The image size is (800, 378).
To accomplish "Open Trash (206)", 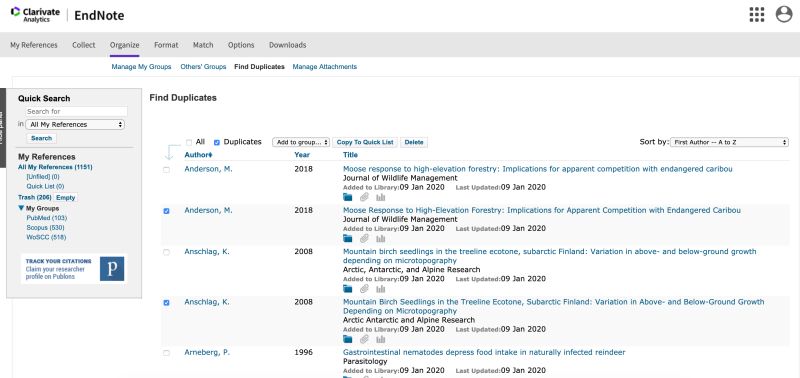I will 35,197.
